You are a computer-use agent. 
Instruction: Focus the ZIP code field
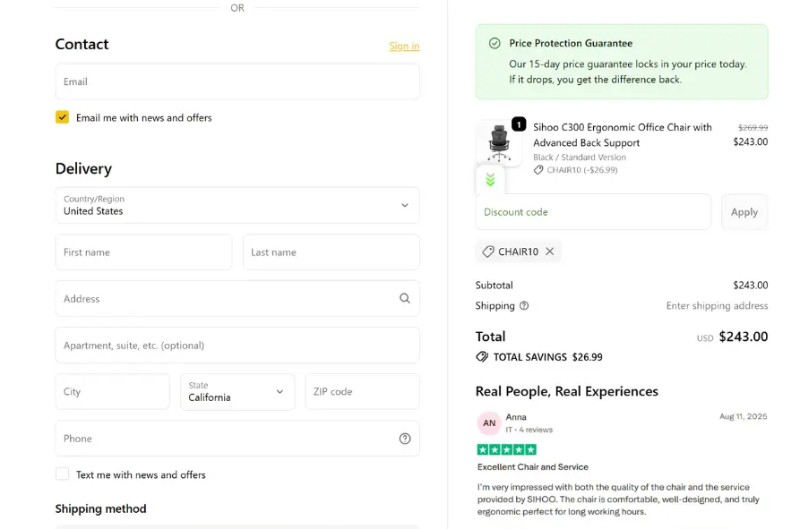pyautogui.click(x=362, y=392)
